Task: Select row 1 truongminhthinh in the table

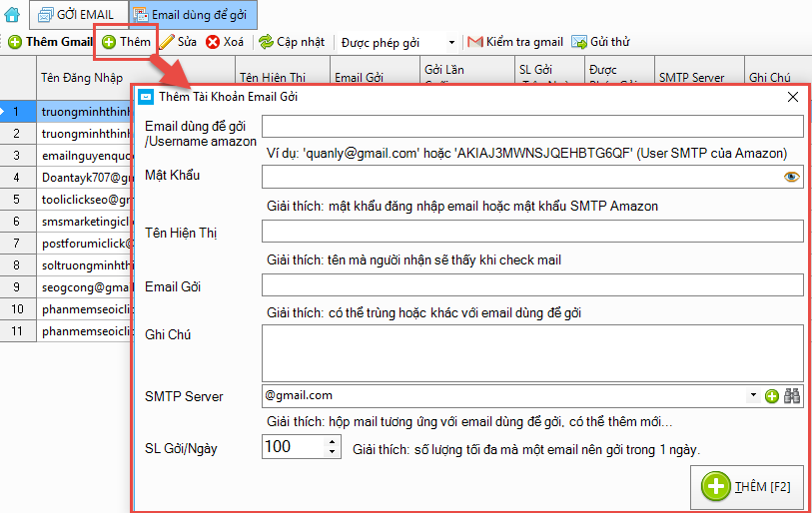Action: [x=86, y=112]
